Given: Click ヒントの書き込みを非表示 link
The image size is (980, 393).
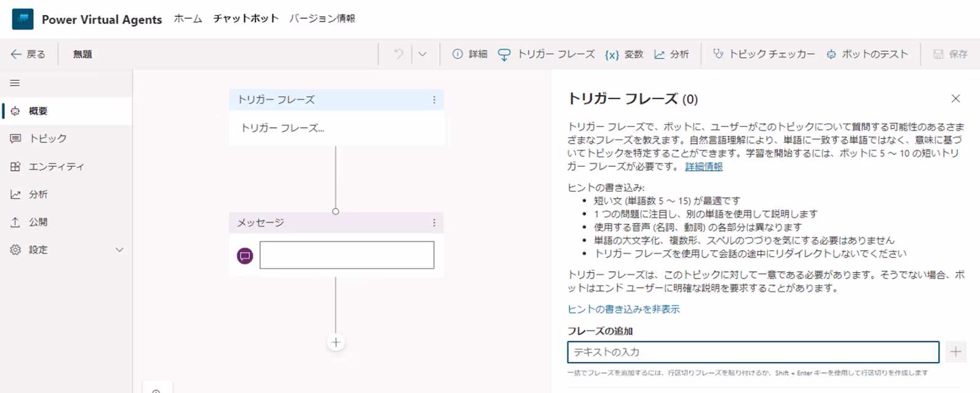Looking at the screenshot, I should [x=624, y=309].
